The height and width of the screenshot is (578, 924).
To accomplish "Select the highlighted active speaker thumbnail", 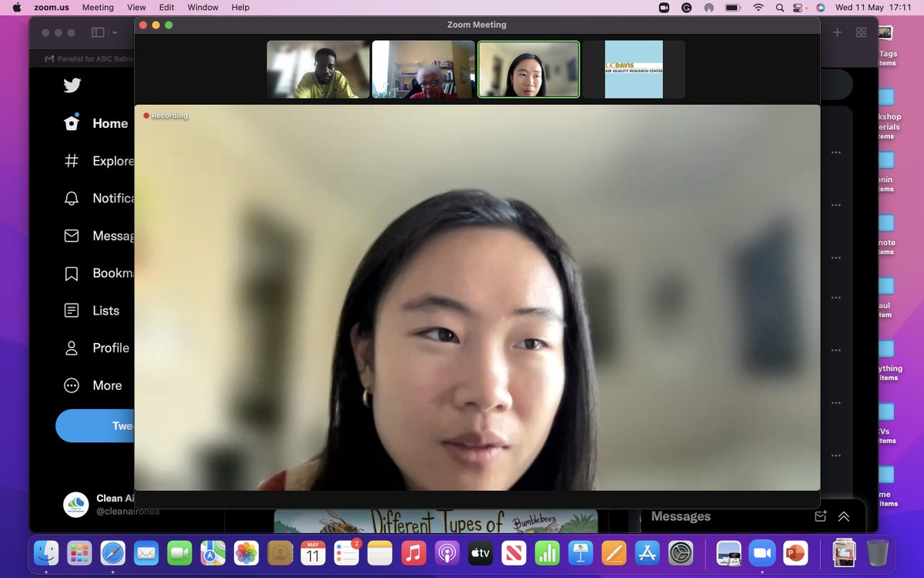I will coord(528,69).
